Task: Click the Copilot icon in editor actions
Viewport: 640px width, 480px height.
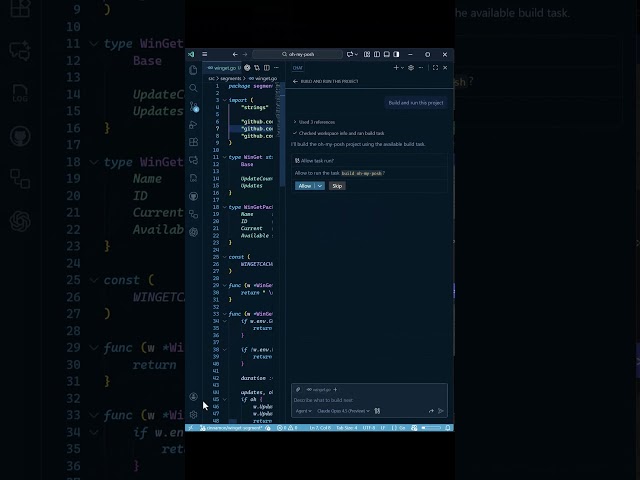Action: click(x=247, y=68)
